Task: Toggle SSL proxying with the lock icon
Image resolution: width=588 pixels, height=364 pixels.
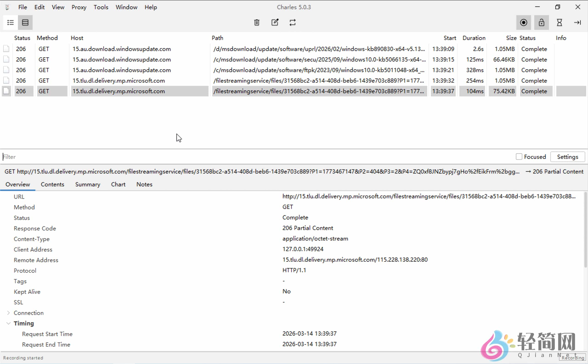Action: (541, 22)
